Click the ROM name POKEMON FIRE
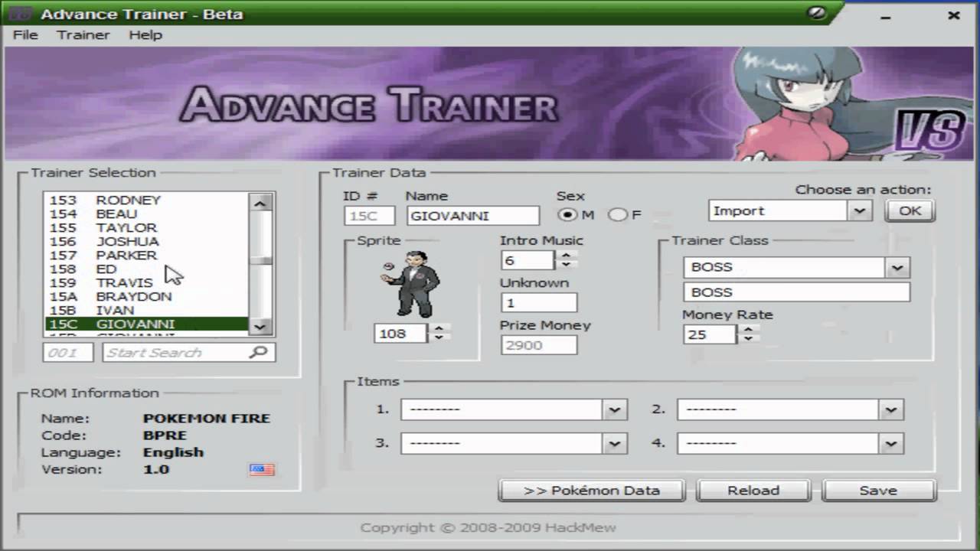The height and width of the screenshot is (551, 980). click(206, 419)
